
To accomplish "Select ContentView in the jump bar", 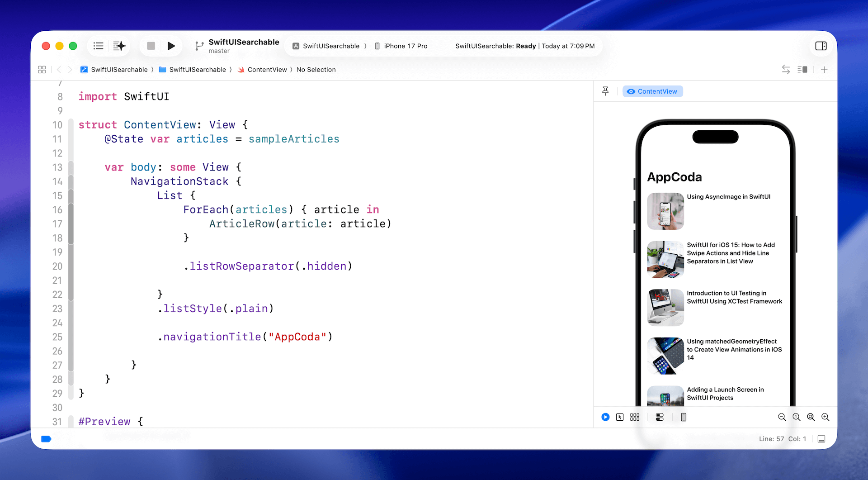I will click(x=267, y=70).
